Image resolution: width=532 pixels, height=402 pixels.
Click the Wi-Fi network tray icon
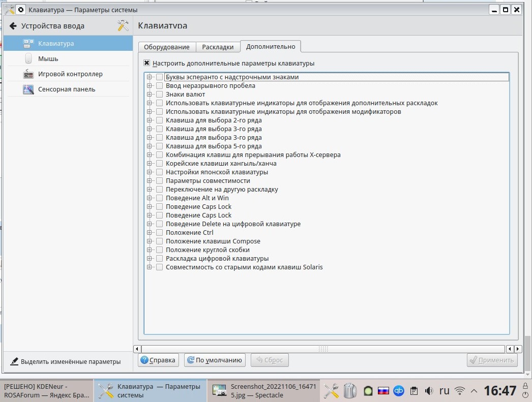460,391
